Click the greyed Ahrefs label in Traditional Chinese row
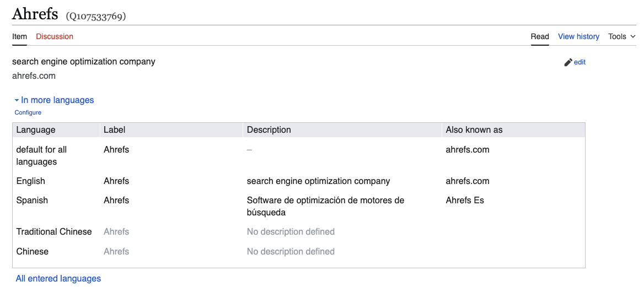The height and width of the screenshot is (287, 644). click(x=116, y=231)
